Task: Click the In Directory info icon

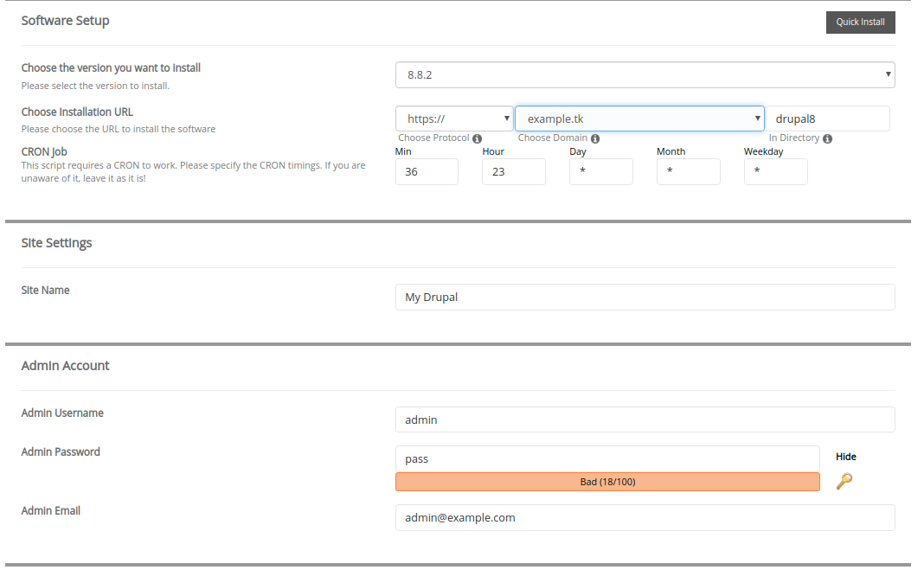Action: point(827,138)
